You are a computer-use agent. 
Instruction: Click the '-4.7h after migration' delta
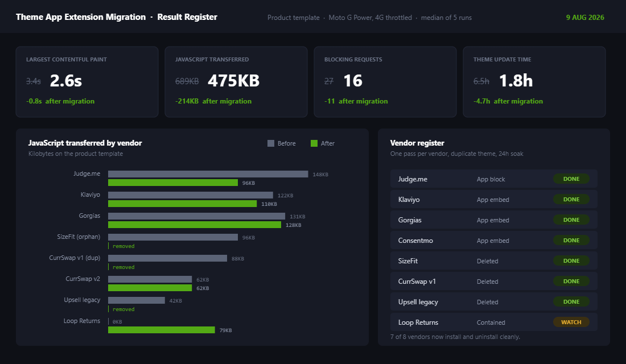(508, 101)
